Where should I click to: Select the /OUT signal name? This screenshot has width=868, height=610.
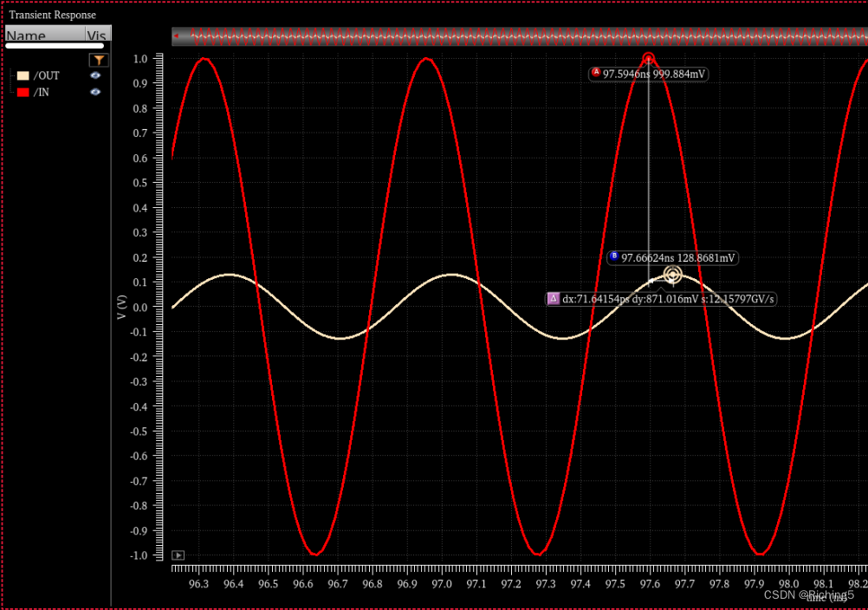click(x=47, y=76)
